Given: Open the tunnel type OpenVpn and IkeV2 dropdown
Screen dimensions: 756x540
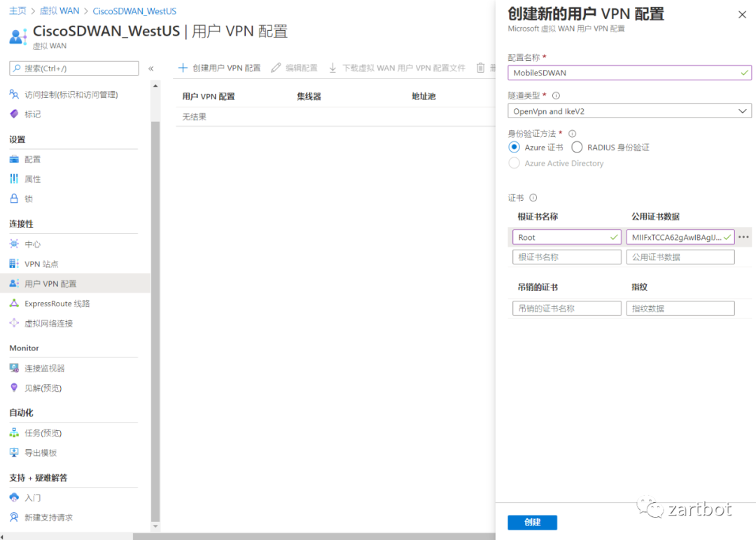Looking at the screenshot, I should (630, 111).
